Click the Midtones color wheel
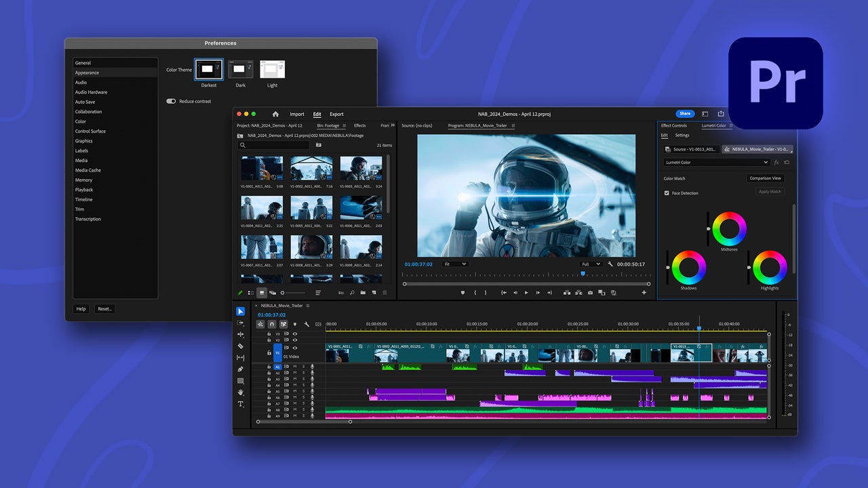 pyautogui.click(x=729, y=229)
